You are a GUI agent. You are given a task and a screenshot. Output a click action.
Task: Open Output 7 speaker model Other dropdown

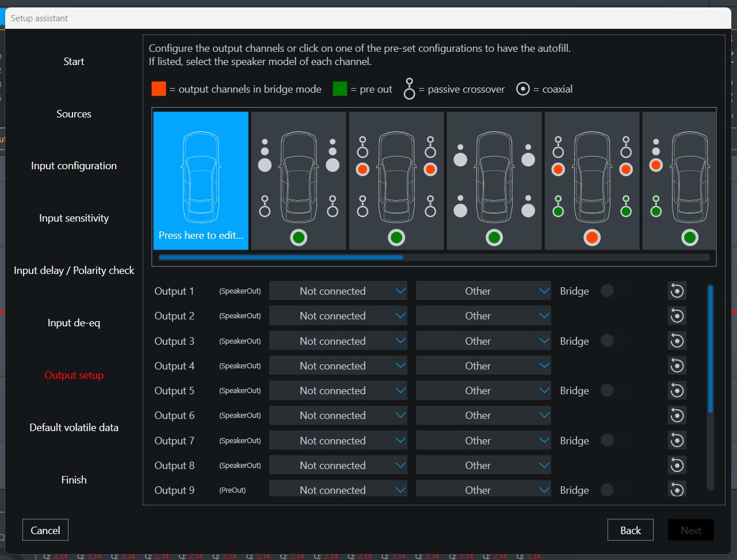483,441
